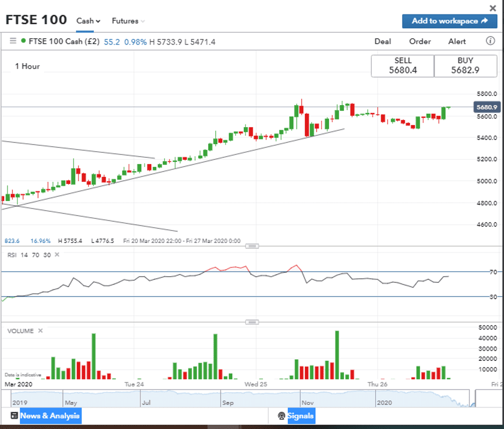Open the Order tab
Viewport: 504px width, 429px height.
tap(420, 41)
